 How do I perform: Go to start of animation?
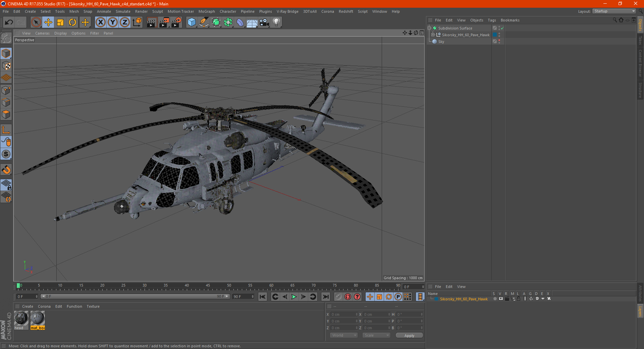tap(263, 297)
